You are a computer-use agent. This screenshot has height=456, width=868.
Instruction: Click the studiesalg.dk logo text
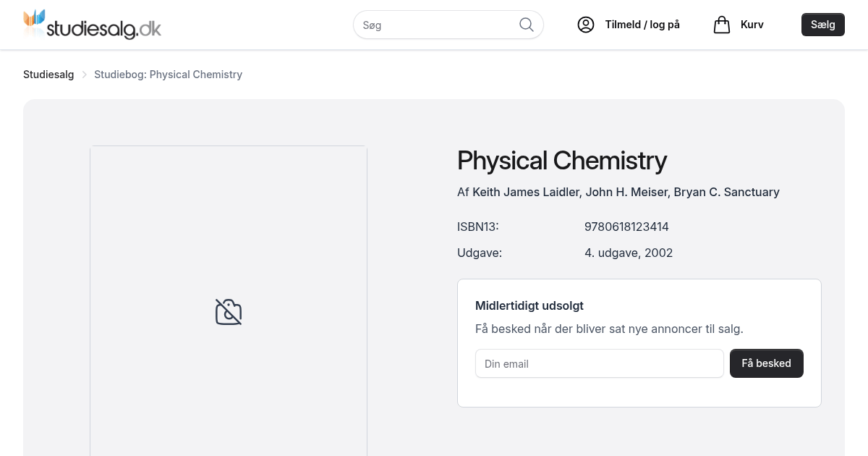pyautogui.click(x=103, y=29)
